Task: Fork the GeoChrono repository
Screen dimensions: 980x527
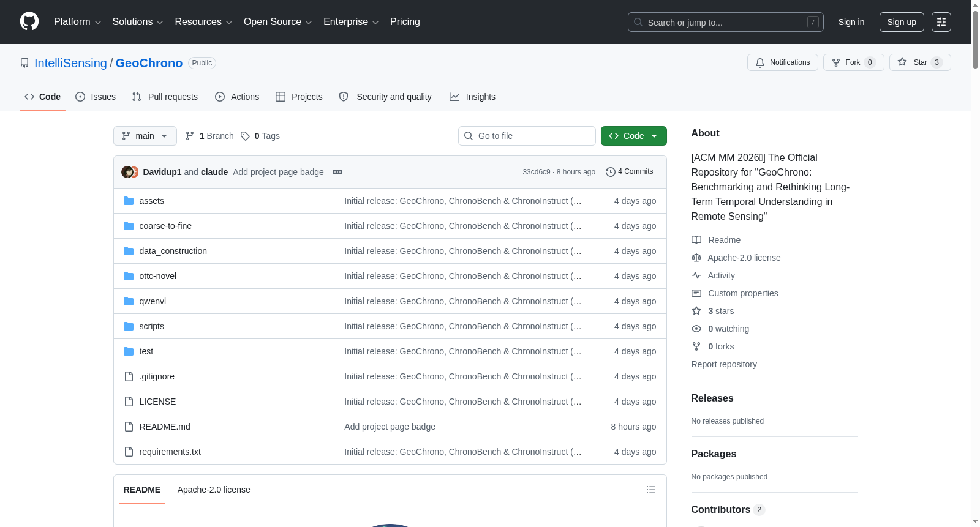Action: [853, 62]
